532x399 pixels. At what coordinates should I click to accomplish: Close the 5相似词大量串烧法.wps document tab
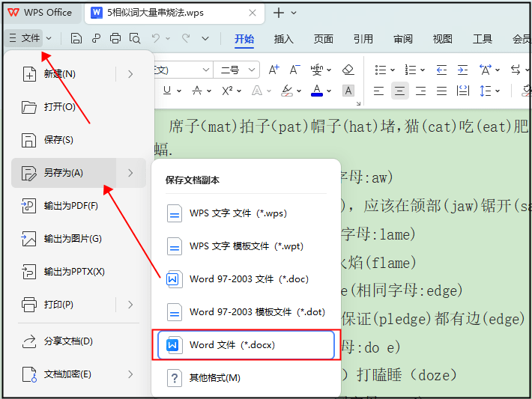[253, 13]
